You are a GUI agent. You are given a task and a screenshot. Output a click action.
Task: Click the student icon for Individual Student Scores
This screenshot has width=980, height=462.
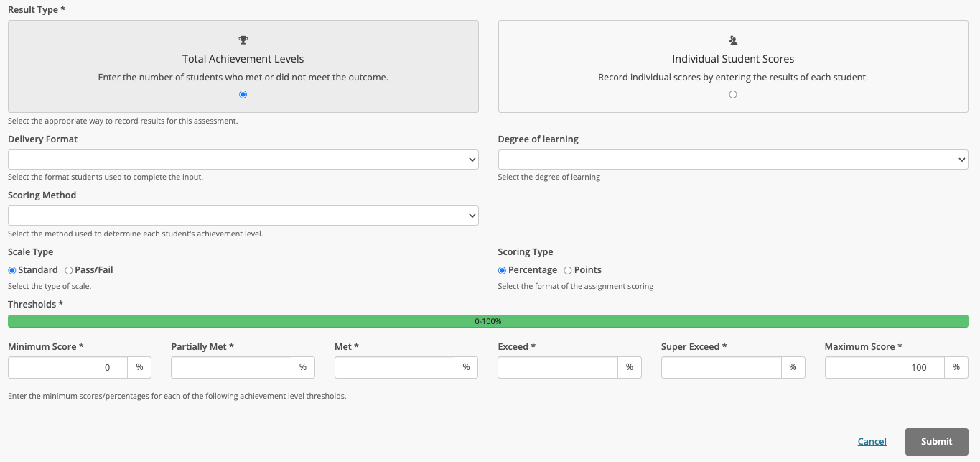pyautogui.click(x=733, y=40)
